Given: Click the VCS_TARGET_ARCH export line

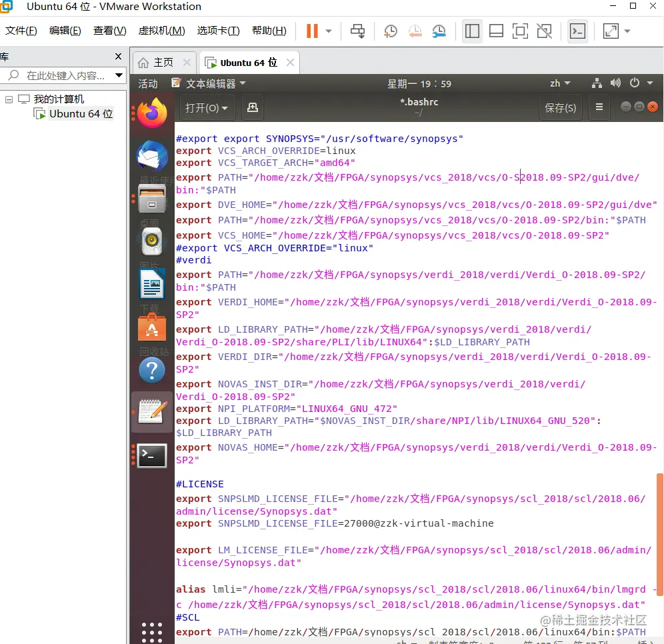Looking at the screenshot, I should [265, 163].
